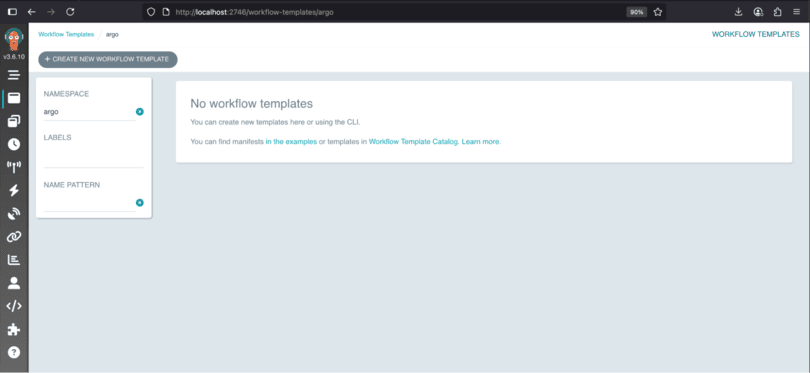Click 'No workflow templates' heading
810x373 pixels.
[252, 103]
